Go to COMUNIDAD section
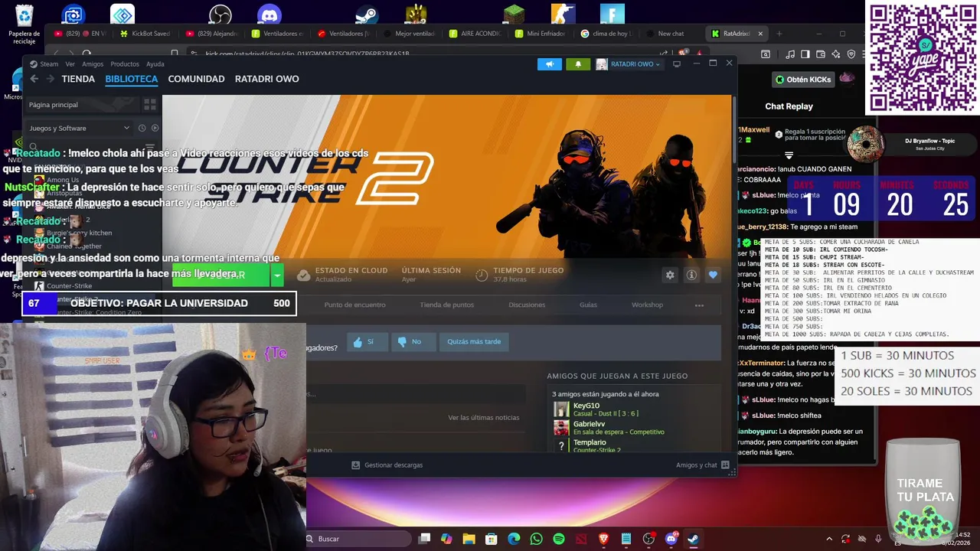 196,79
